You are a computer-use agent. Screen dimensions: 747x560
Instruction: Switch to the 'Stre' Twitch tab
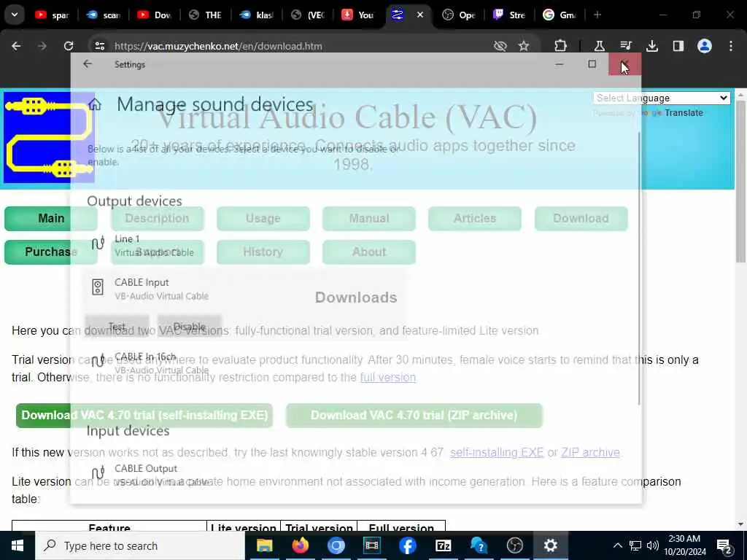pos(509,15)
